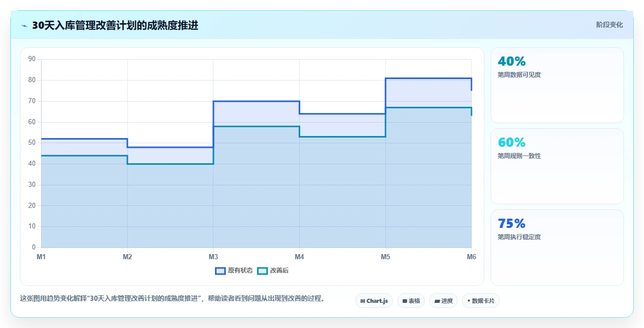Click the M6 x-axis label
This screenshot has width=644, height=328.
tap(471, 257)
